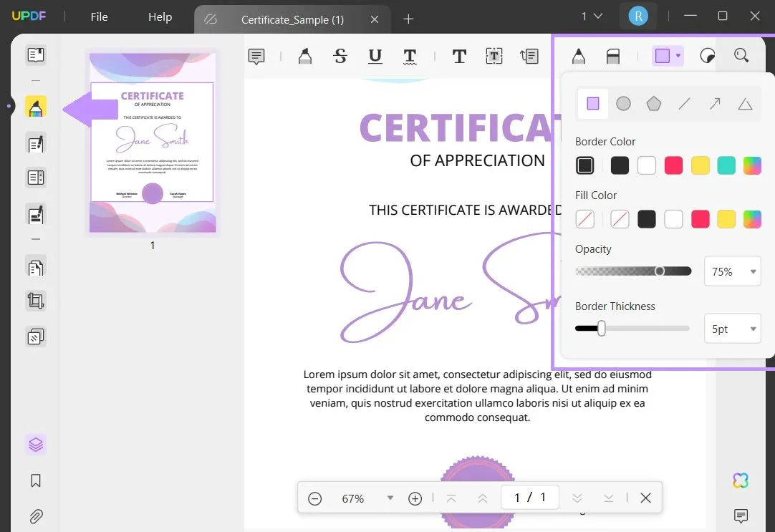Select the Eraser tool
The height and width of the screenshot is (532, 775).
tap(613, 55)
